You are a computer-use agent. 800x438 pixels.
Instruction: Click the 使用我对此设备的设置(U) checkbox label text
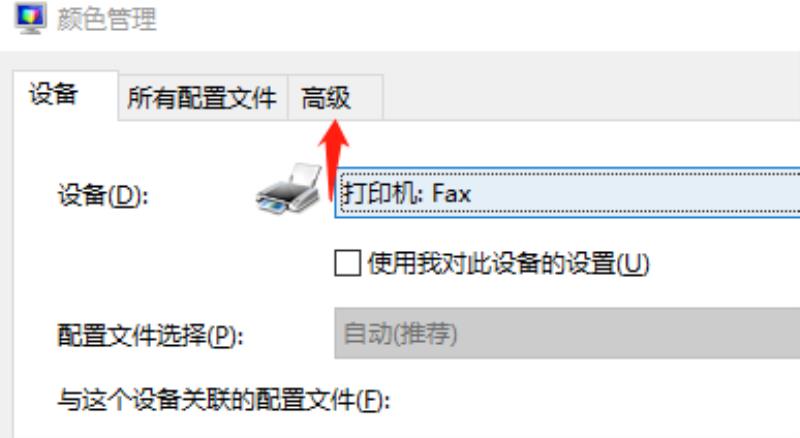click(509, 264)
